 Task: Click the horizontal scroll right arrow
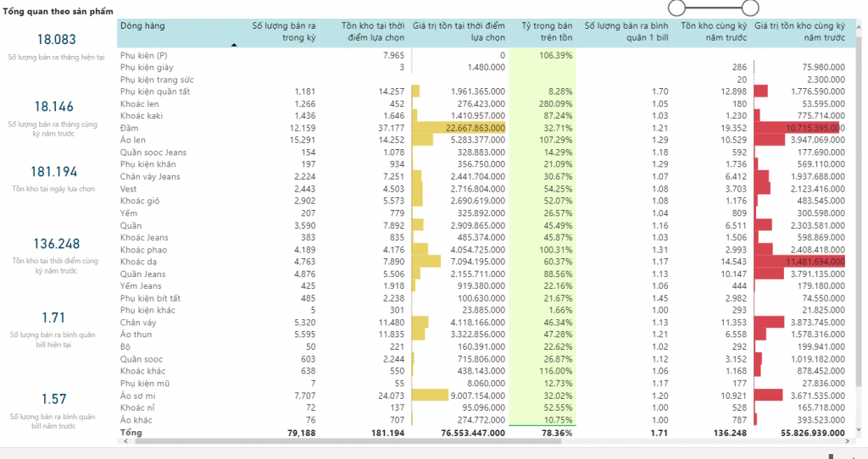pyautogui.click(x=848, y=441)
